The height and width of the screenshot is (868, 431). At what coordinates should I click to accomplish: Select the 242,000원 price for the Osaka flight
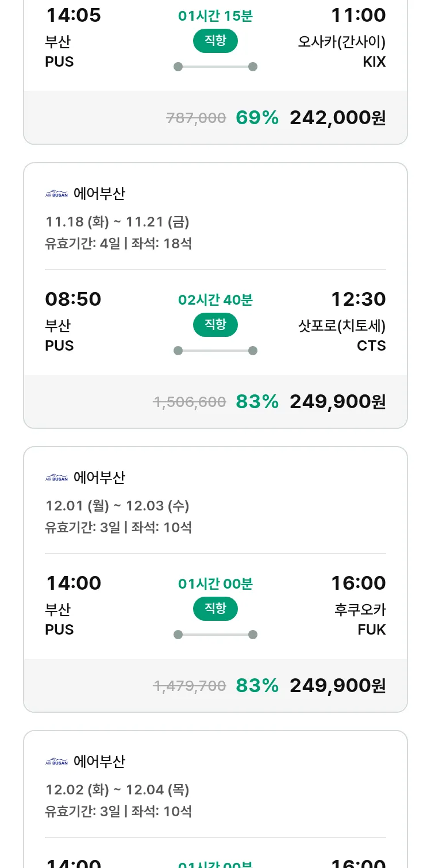(x=337, y=118)
